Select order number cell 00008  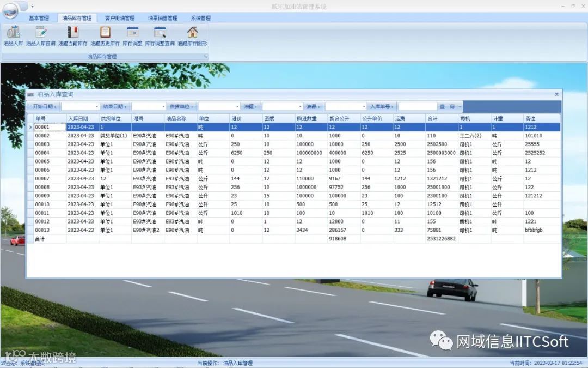pyautogui.click(x=50, y=187)
